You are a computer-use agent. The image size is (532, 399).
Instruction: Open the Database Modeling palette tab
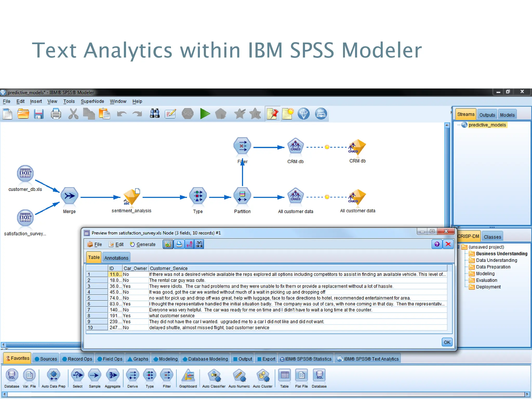[205, 359]
